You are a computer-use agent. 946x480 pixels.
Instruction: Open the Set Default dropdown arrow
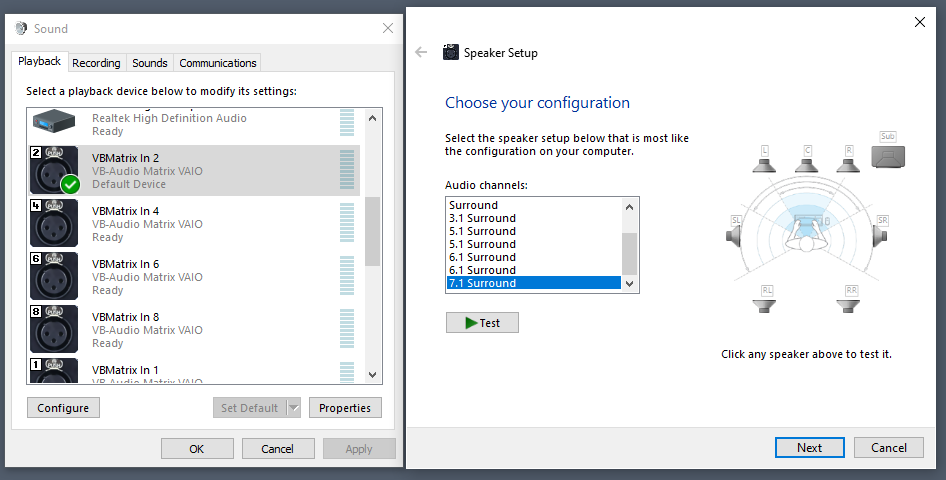click(x=293, y=408)
